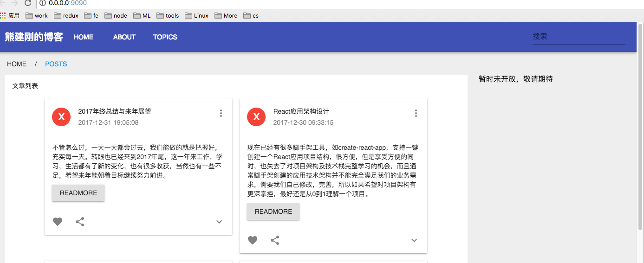644x263 pixels.
Task: Expand the React应用架构设计 card chevron
Action: 414,240
